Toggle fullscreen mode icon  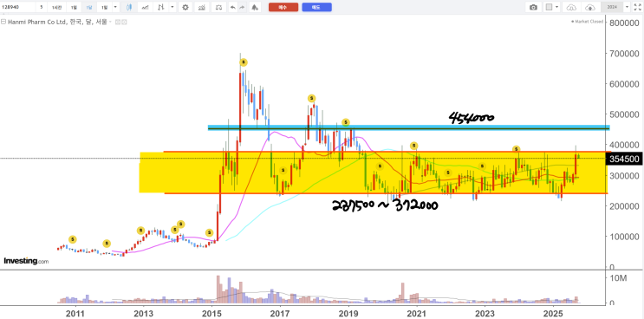pyautogui.click(x=638, y=7)
